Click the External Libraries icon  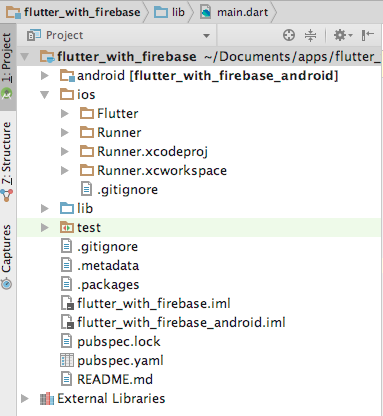point(47,398)
